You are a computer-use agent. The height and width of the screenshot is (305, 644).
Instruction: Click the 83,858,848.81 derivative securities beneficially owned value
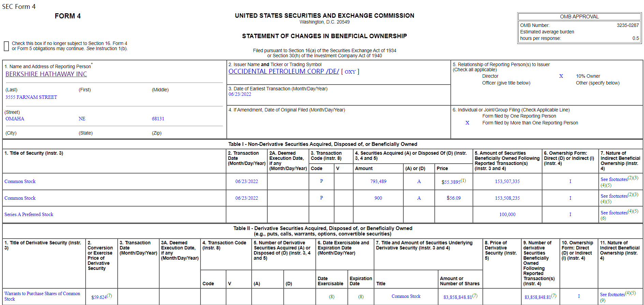point(538,297)
